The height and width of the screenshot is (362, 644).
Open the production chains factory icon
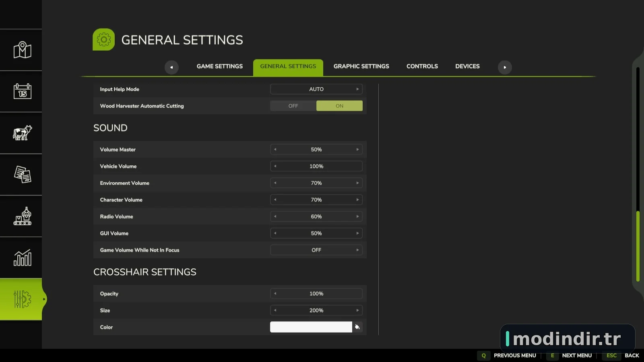pyautogui.click(x=22, y=216)
